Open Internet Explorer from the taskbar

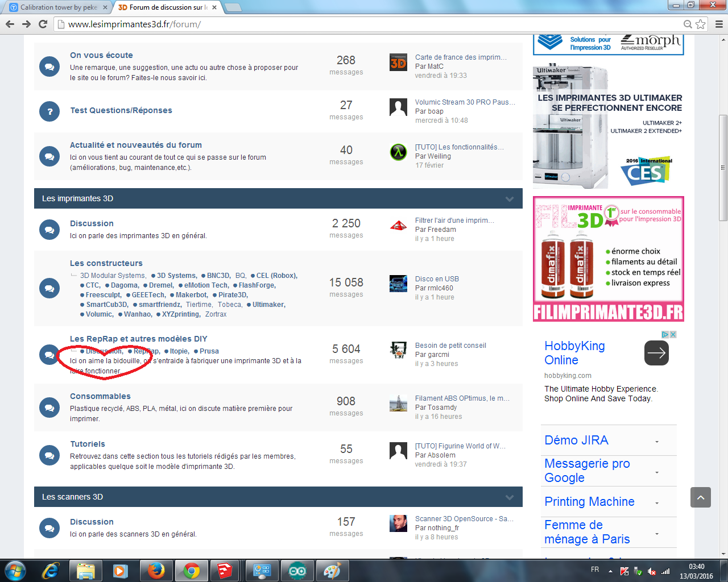click(x=51, y=571)
